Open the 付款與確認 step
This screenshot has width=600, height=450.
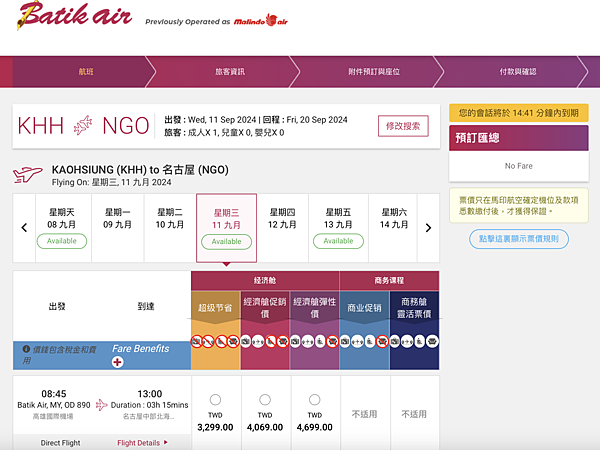coord(518,72)
